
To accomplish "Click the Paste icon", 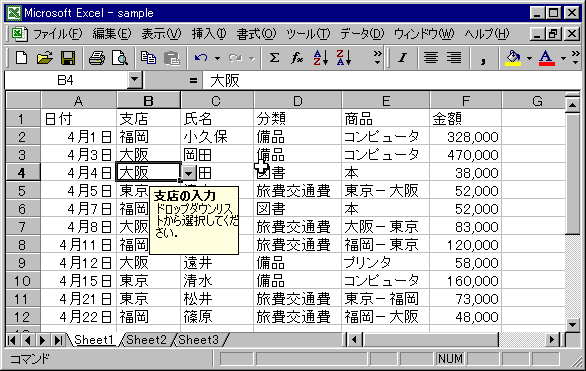I will coord(172,58).
